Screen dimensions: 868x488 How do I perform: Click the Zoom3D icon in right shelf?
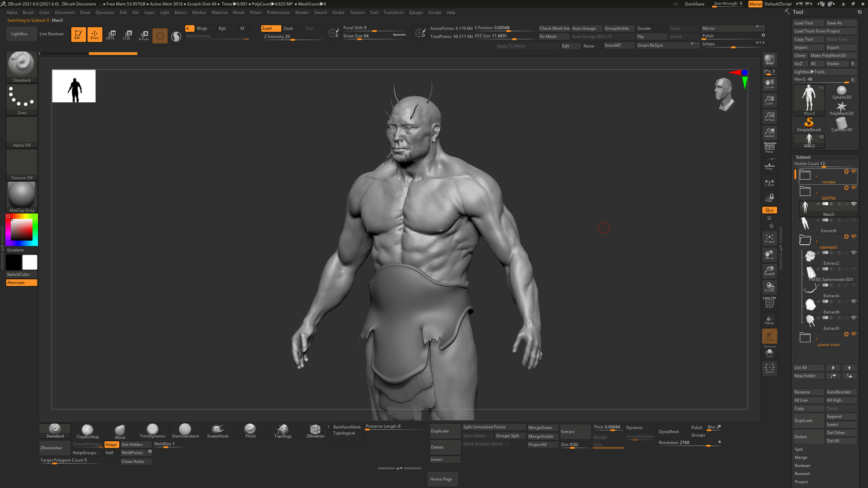(x=769, y=271)
